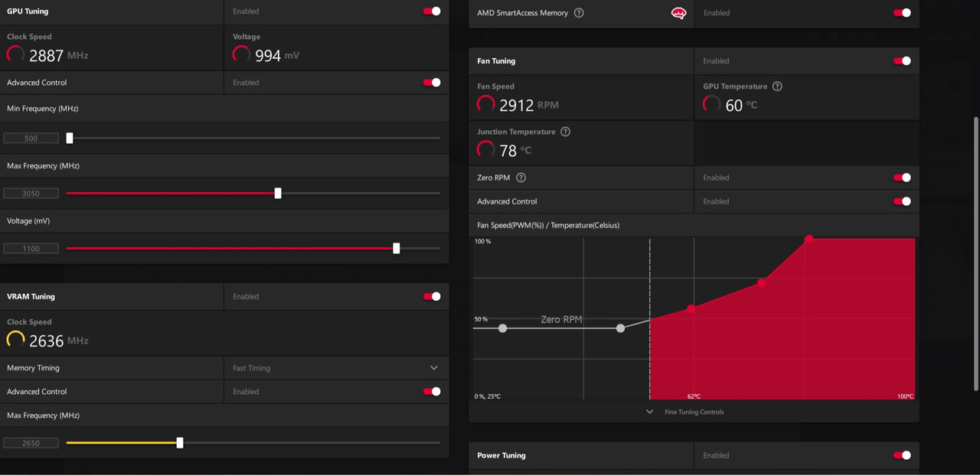Click the VRAM Tuning section heading
Viewport: 980px width, 476px height.
[x=31, y=297]
